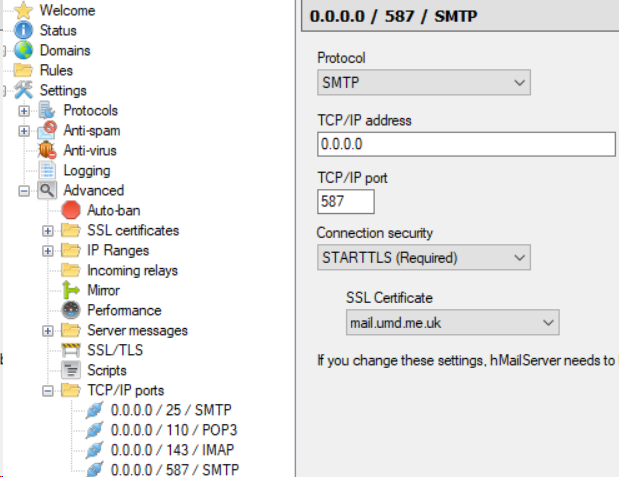Select the Anti-virus tree item
This screenshot has height=477, width=619.
coord(90,150)
